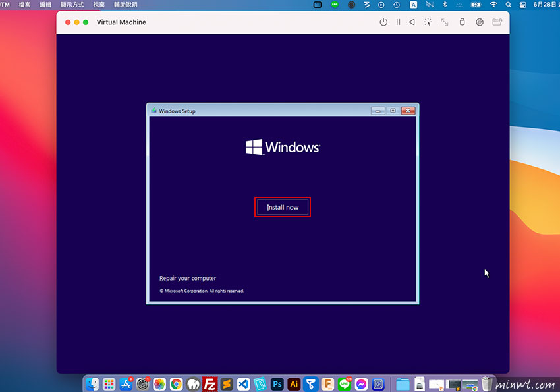Click the muted sound icon in menu bar
The image size is (560, 392).
(x=430, y=5)
